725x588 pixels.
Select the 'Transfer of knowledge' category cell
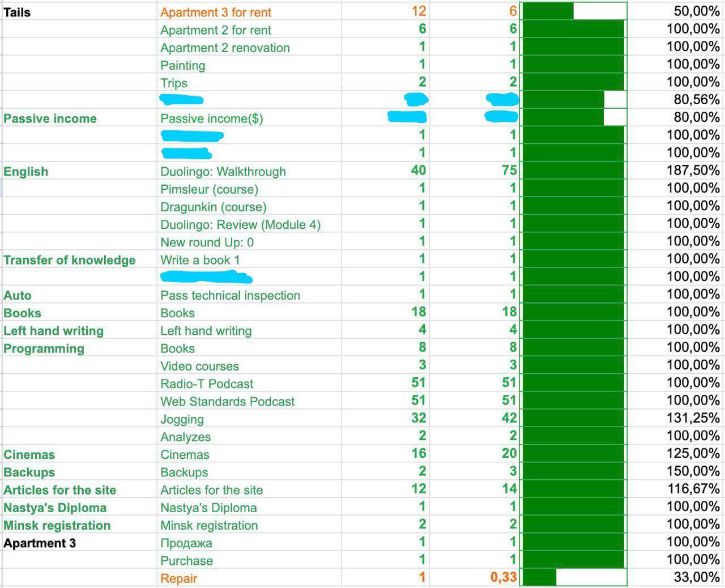pos(79,259)
